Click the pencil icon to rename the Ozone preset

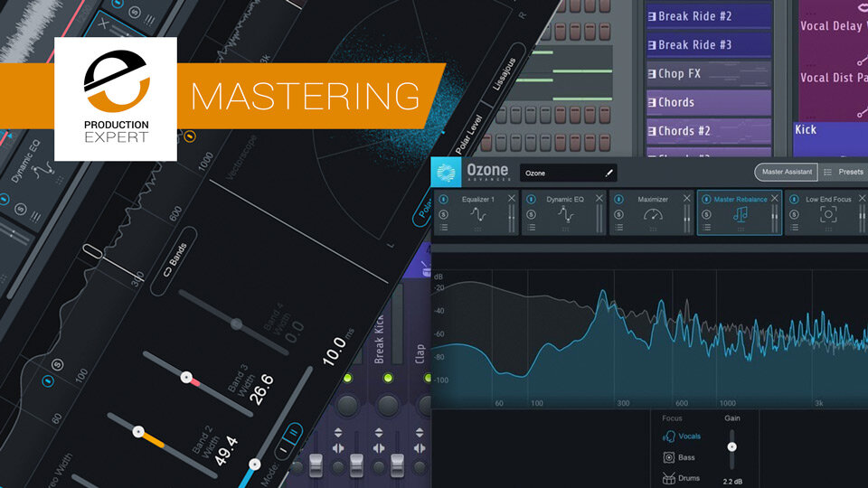(609, 174)
